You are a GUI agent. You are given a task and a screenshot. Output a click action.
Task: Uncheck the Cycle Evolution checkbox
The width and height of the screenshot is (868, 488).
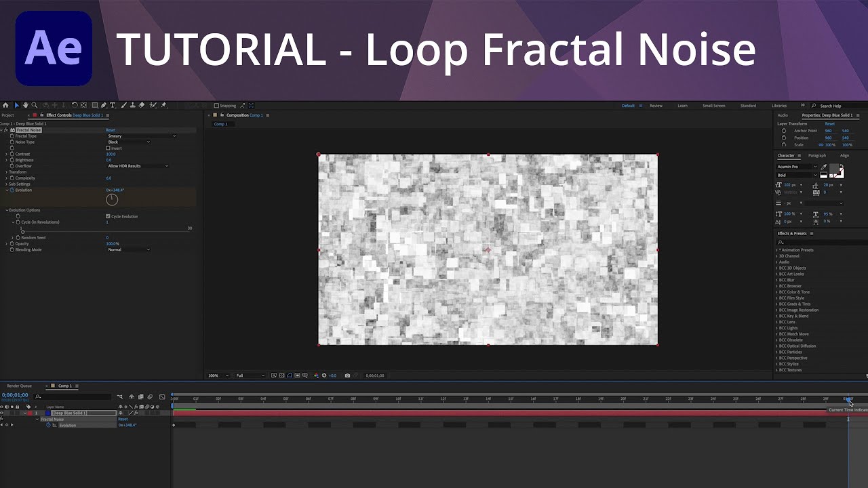108,216
